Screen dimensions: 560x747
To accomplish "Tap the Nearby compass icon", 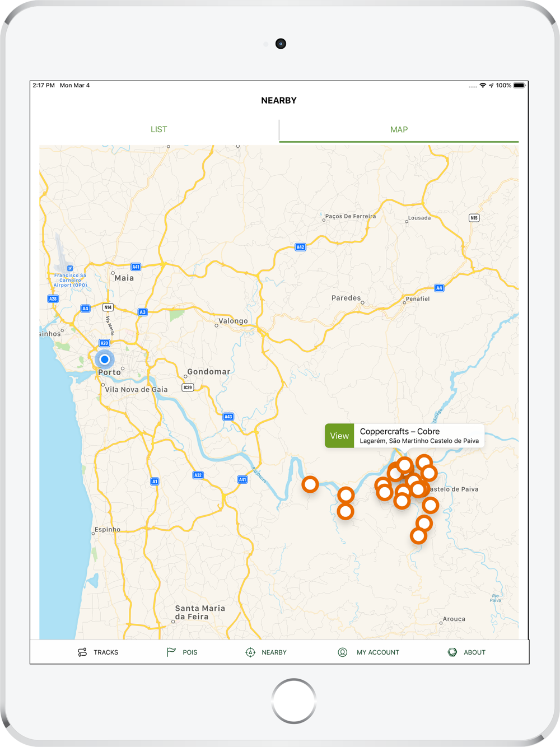I will click(250, 652).
